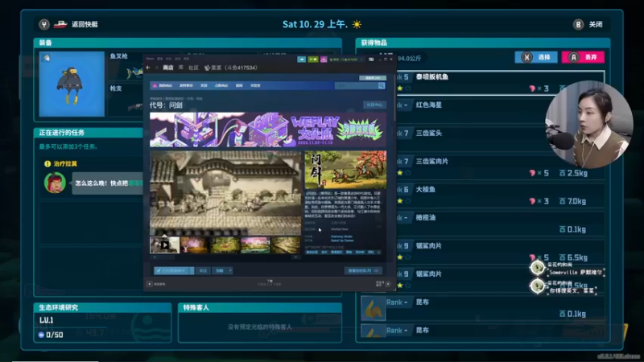Toggle the 关注 follow button
Viewport: 644px width, 362px height.
203,270
